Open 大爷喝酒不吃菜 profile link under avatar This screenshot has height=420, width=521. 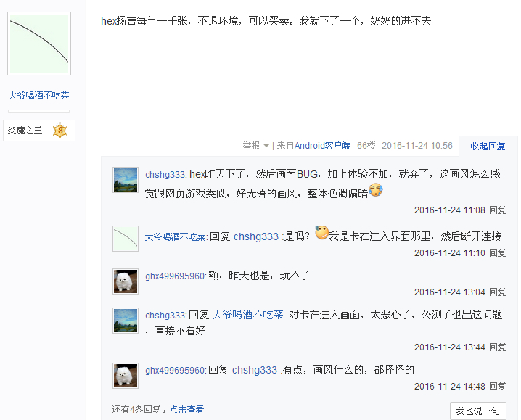[x=38, y=96]
